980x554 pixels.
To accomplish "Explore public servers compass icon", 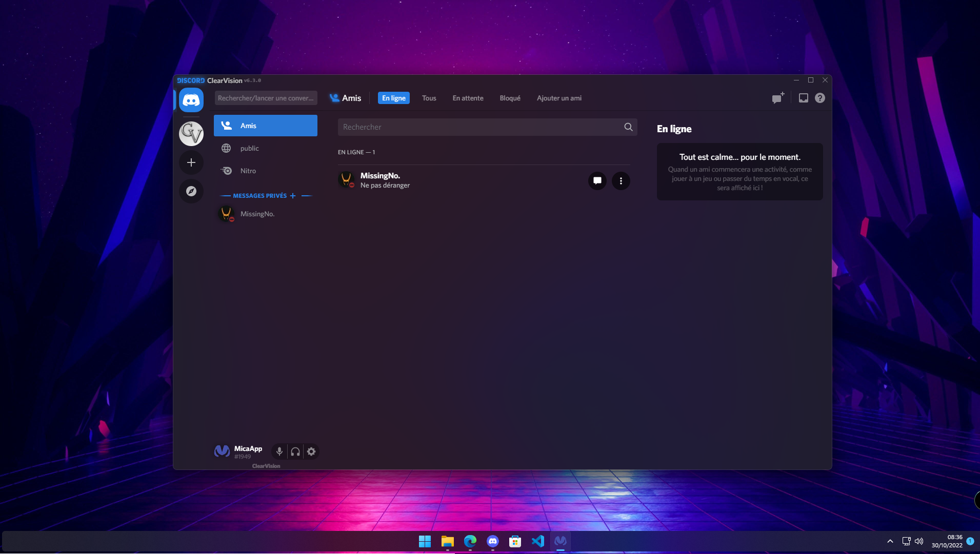I will click(x=191, y=191).
